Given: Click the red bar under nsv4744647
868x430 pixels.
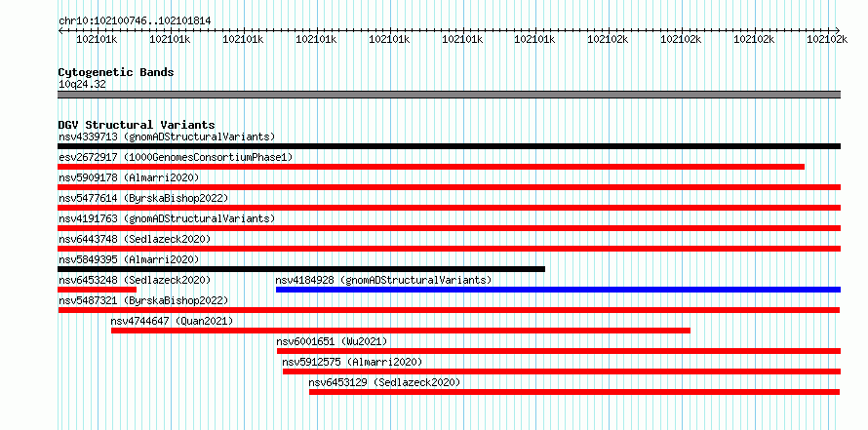Looking at the screenshot, I should tap(401, 331).
